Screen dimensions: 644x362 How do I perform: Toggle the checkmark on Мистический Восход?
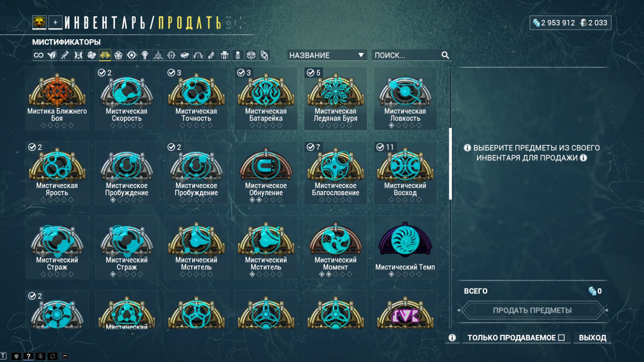pos(380,147)
